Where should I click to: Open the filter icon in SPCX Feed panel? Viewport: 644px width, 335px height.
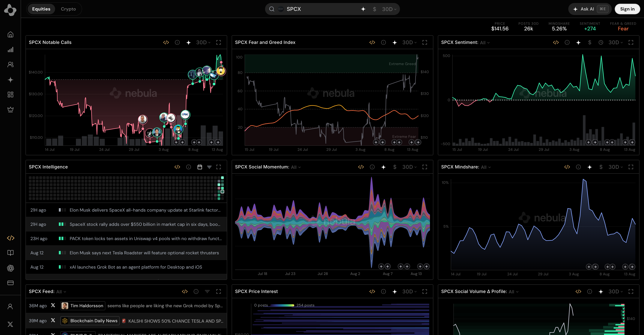[x=207, y=291]
